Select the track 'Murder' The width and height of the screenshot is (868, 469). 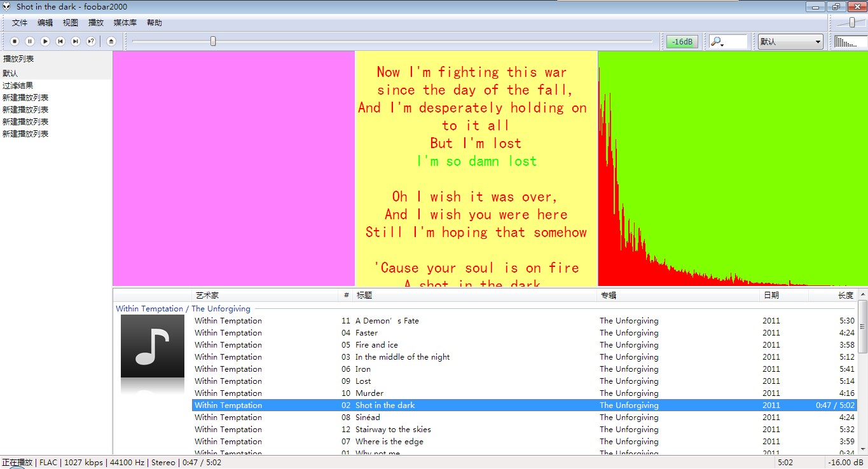(525, 393)
